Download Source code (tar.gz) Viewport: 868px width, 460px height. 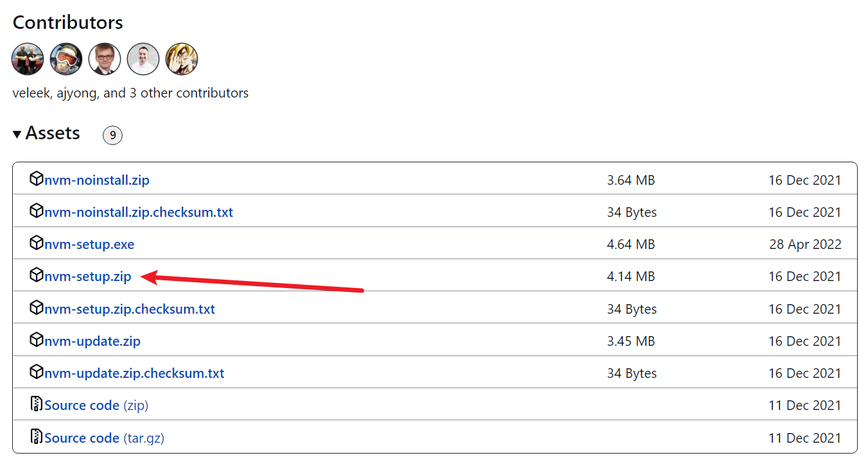(x=104, y=438)
